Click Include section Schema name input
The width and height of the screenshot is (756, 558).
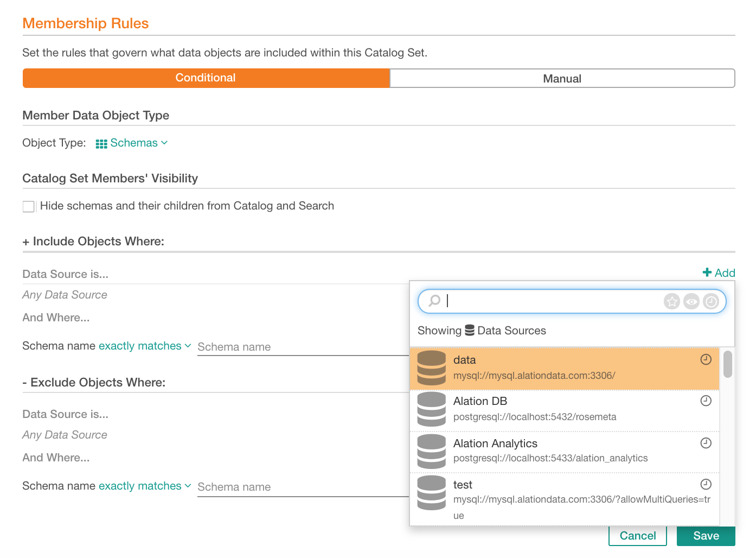coord(304,347)
